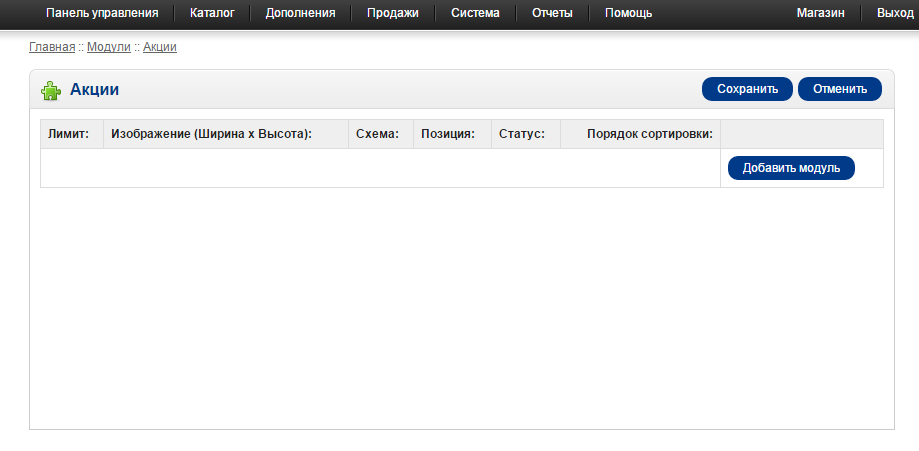Image resolution: width=919 pixels, height=451 pixels.
Task: Select the Статус column header
Action: (522, 134)
